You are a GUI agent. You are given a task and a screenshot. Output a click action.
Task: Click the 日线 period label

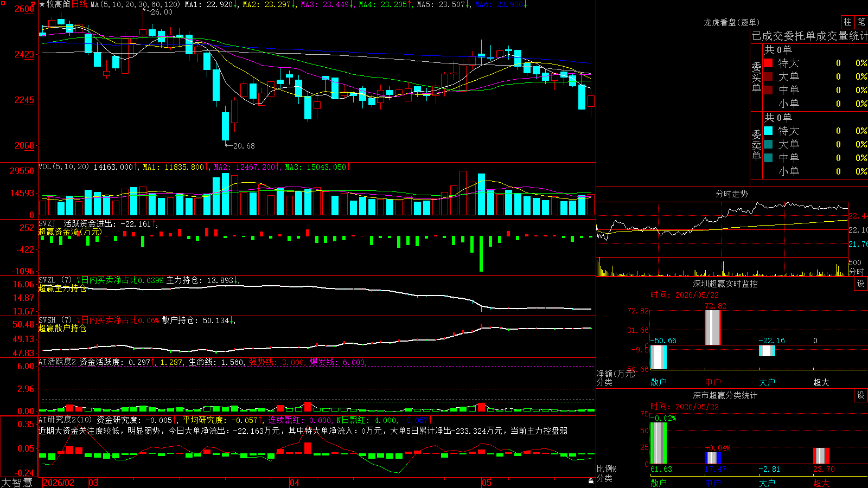click(x=79, y=4)
